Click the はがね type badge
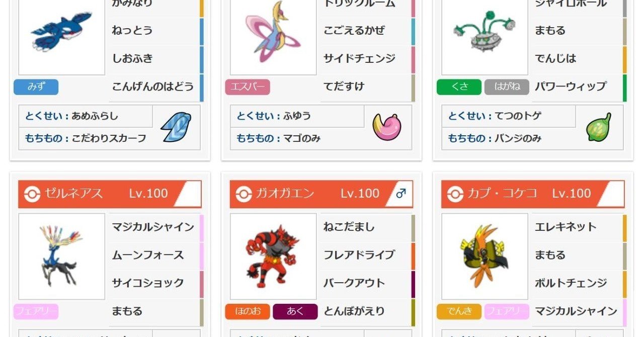This screenshot has height=337, width=644. click(507, 87)
